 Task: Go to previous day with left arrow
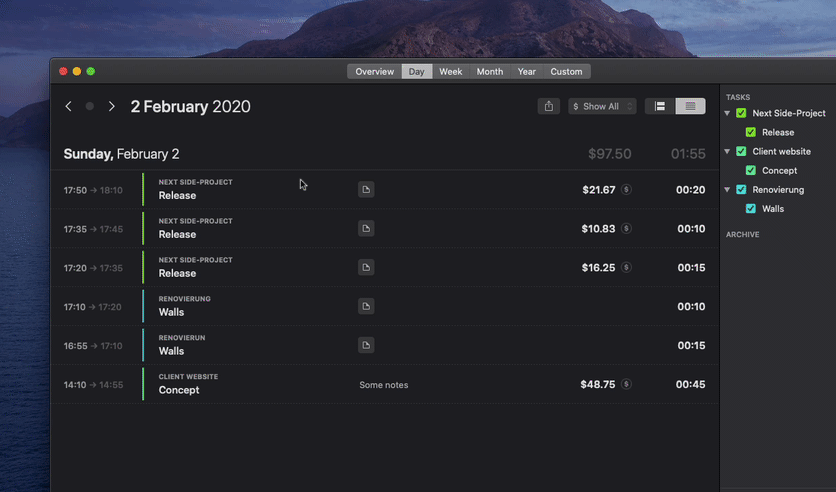pyautogui.click(x=68, y=106)
